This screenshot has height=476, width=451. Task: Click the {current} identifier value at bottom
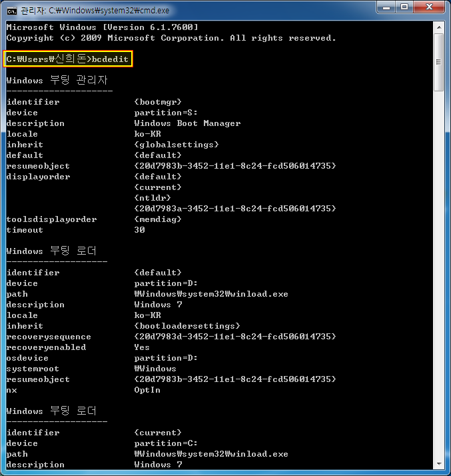(158, 433)
